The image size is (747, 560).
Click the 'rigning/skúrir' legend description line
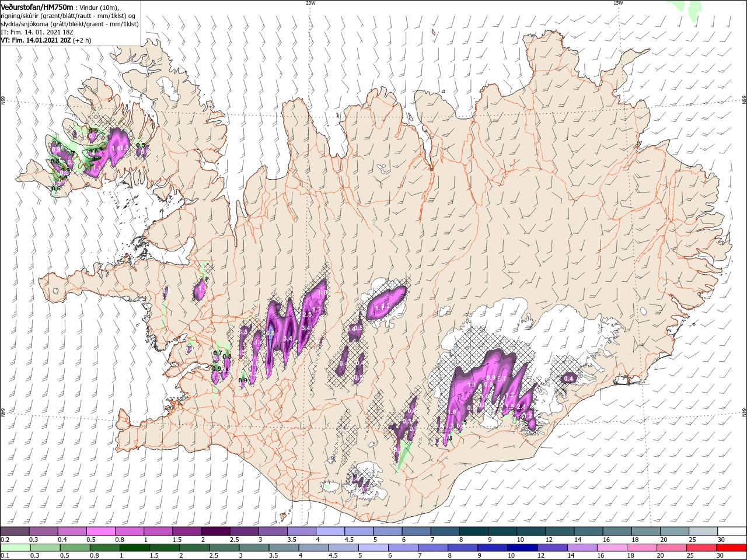point(68,16)
